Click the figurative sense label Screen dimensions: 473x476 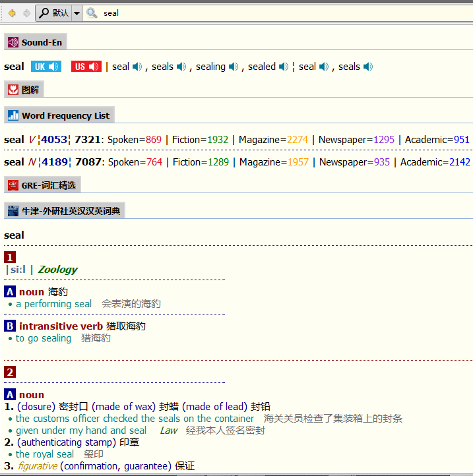(x=38, y=466)
